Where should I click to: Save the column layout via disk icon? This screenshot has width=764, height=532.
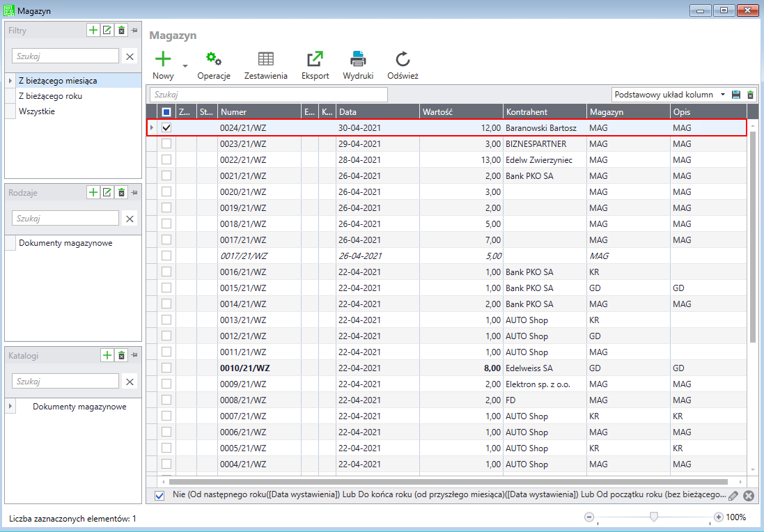pos(736,95)
